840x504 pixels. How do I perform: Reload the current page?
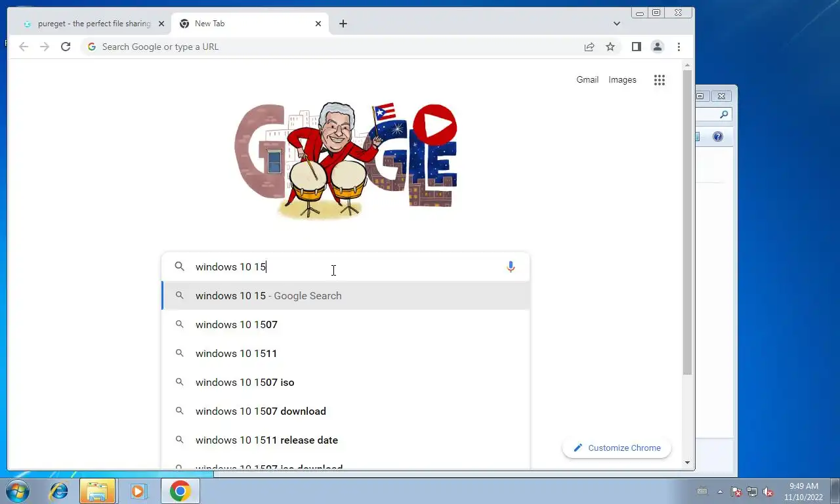coord(66,47)
